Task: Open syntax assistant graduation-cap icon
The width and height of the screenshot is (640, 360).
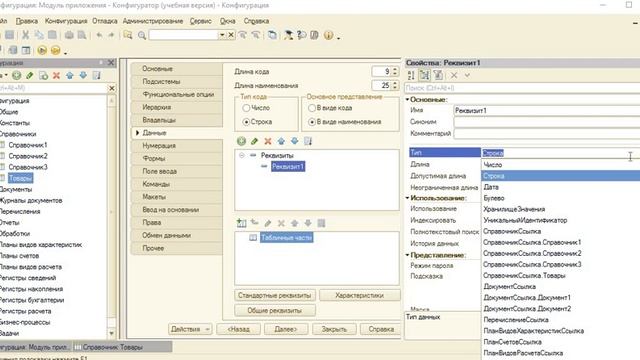Action: 289,35
